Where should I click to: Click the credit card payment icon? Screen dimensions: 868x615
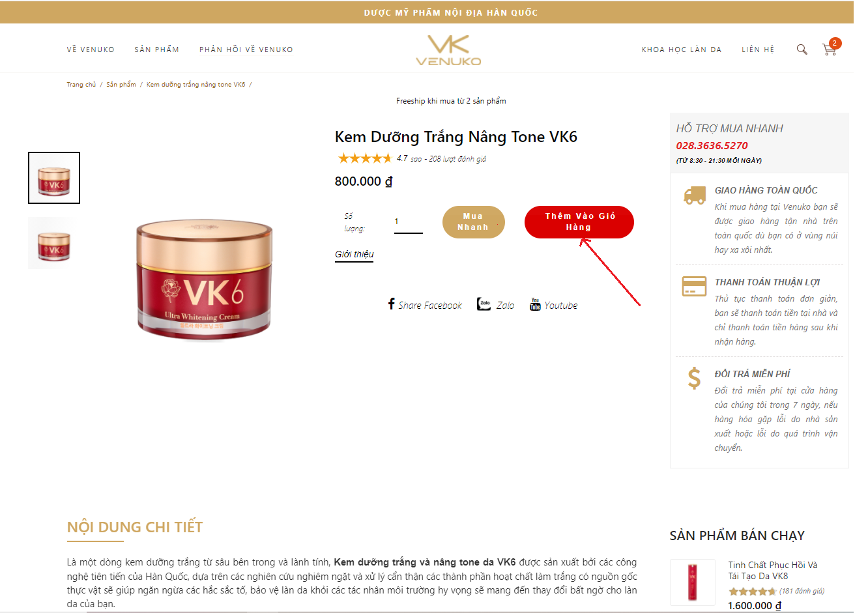coord(695,286)
